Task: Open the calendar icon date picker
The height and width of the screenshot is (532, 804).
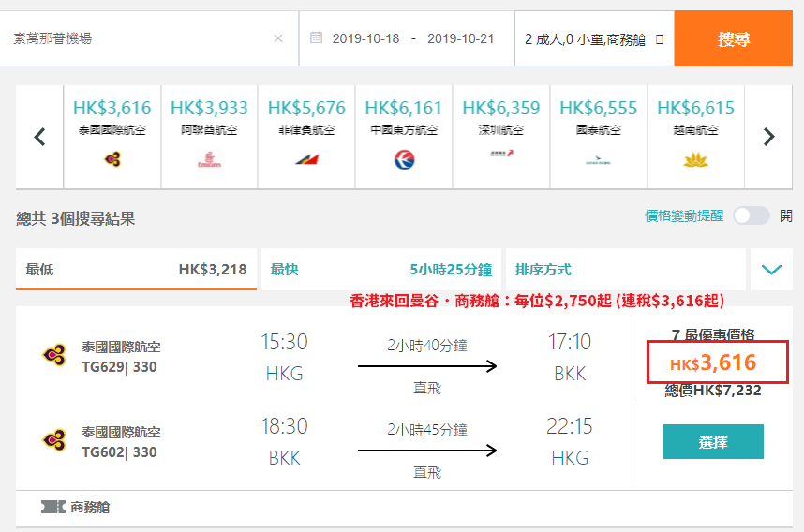Action: pyautogui.click(x=317, y=37)
